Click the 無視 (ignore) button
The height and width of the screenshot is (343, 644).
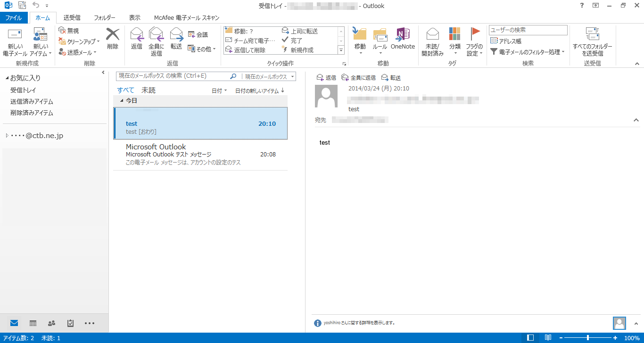69,31
